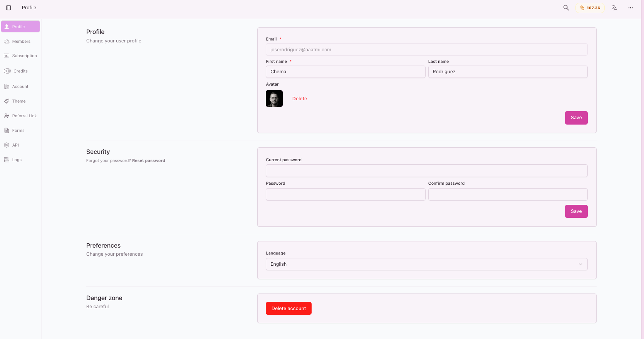This screenshot has width=644, height=339.
Task: Open the Forms sidebar section
Action: pos(21,130)
